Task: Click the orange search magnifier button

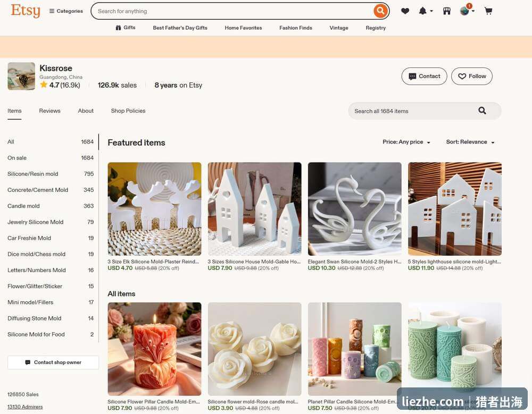Action: (381, 11)
